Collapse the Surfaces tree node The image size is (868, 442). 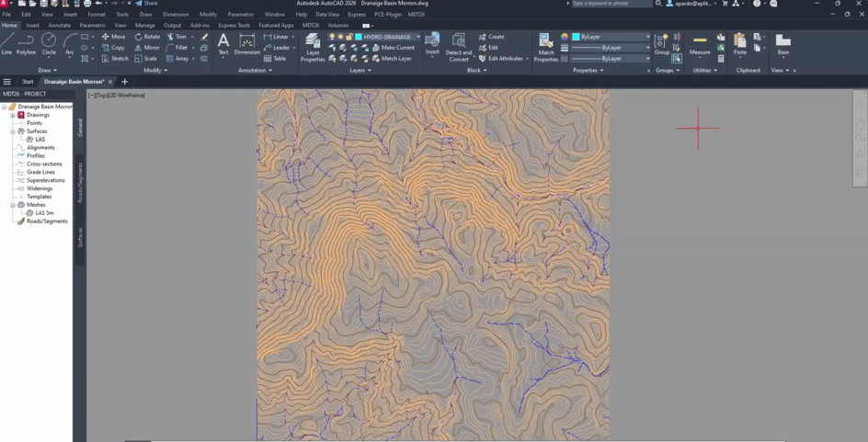click(13, 131)
